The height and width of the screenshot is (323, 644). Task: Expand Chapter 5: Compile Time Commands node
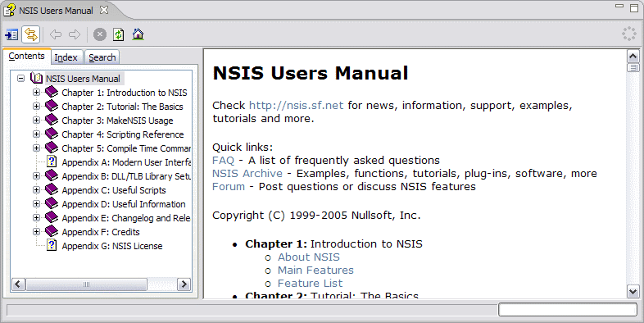click(37, 148)
